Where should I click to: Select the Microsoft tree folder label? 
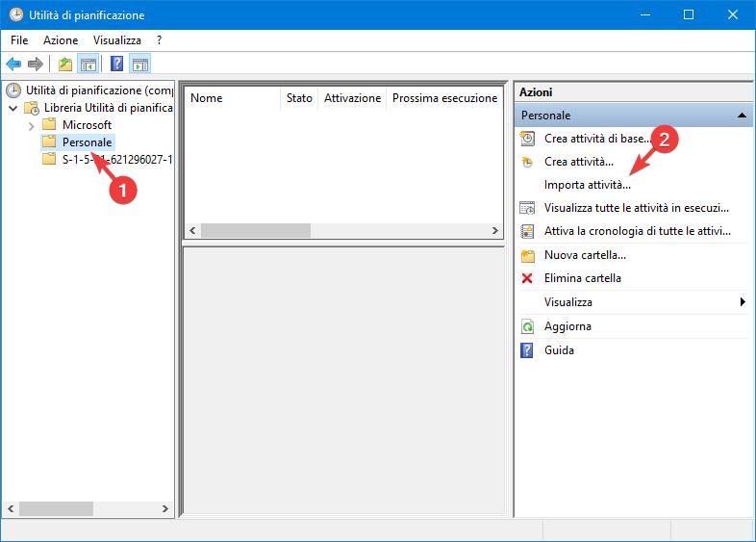(87, 124)
